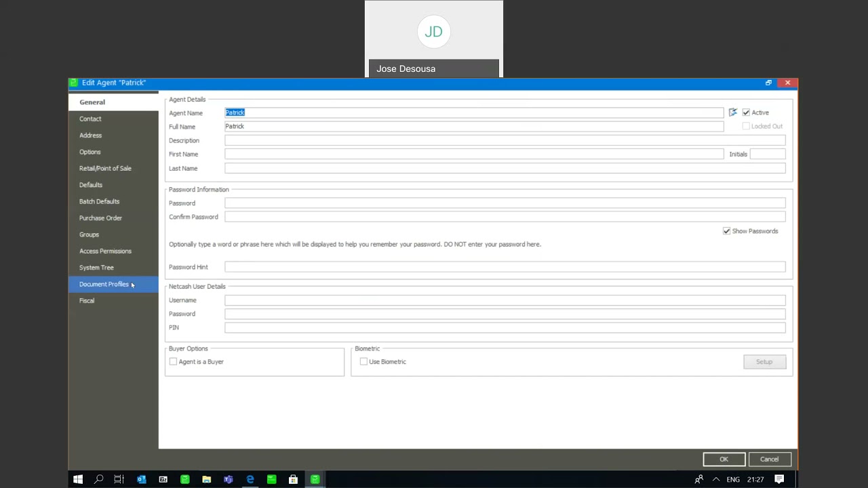Open Microsoft Store from the taskbar
Viewport: 868px width, 488px height.
click(x=293, y=479)
